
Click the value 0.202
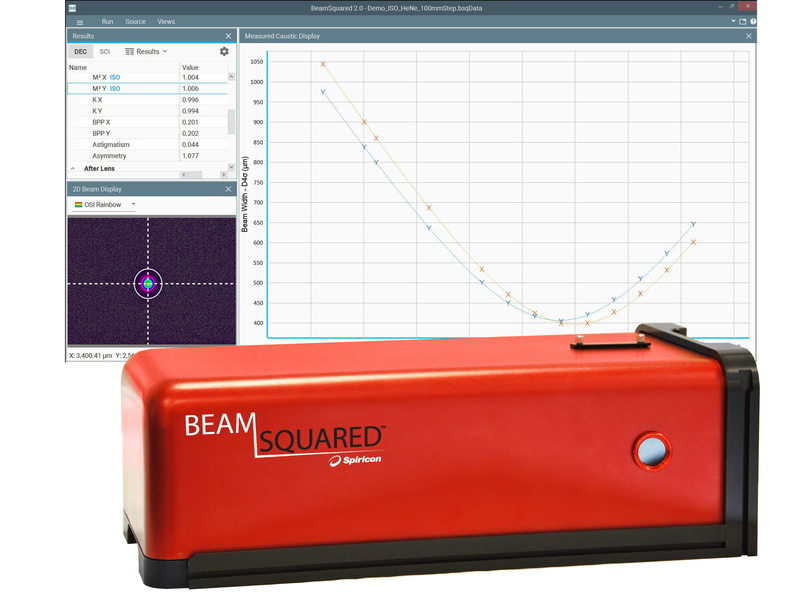click(190, 134)
